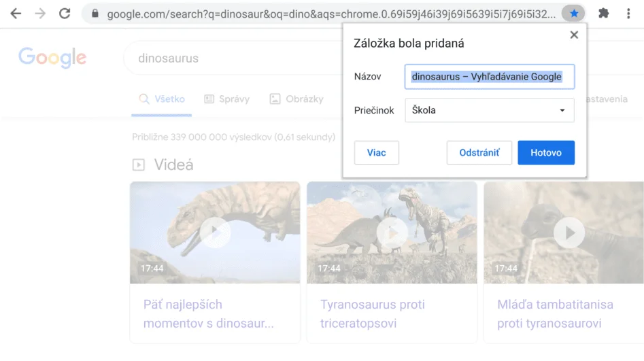Click the blue bookmark star icon
644x361 pixels.
pyautogui.click(x=574, y=14)
